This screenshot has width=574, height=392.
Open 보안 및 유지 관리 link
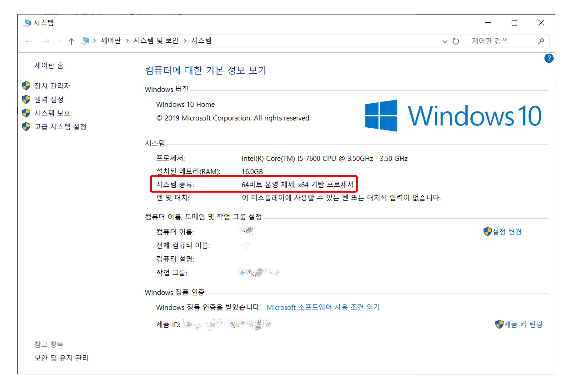click(61, 358)
